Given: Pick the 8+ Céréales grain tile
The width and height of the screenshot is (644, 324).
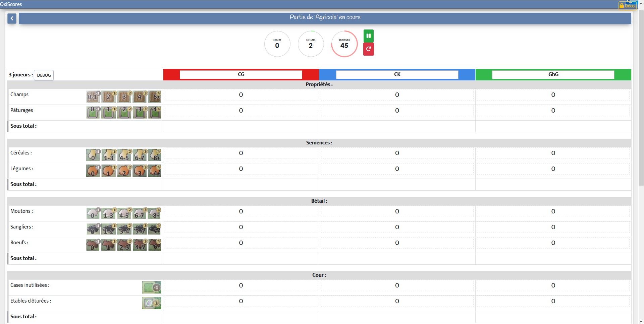Looking at the screenshot, I should pos(155,155).
